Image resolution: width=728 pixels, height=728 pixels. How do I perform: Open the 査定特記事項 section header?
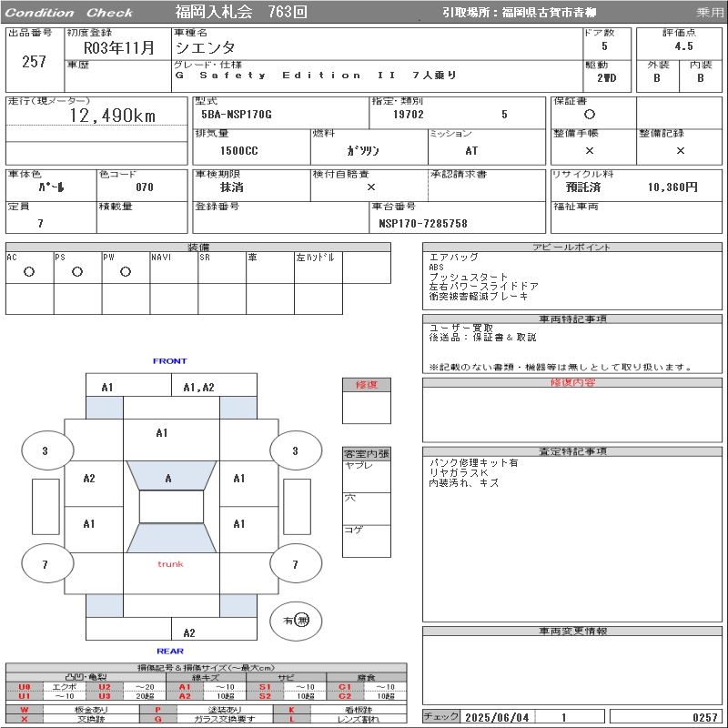tap(572, 451)
